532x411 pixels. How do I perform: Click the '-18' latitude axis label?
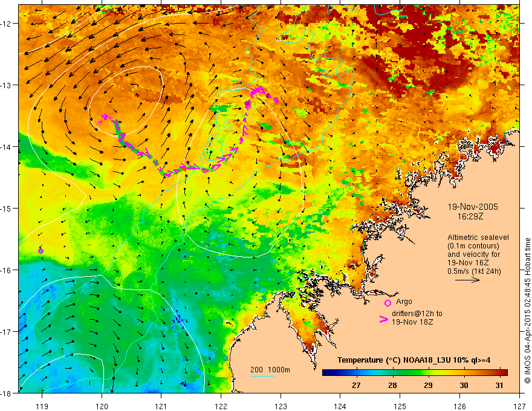(7, 393)
